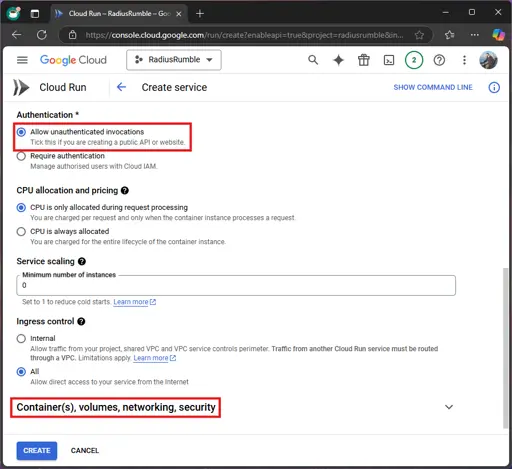This screenshot has height=469, width=512.
Task: Open the RadiusRumble project selector dropdown
Action: [x=174, y=60]
